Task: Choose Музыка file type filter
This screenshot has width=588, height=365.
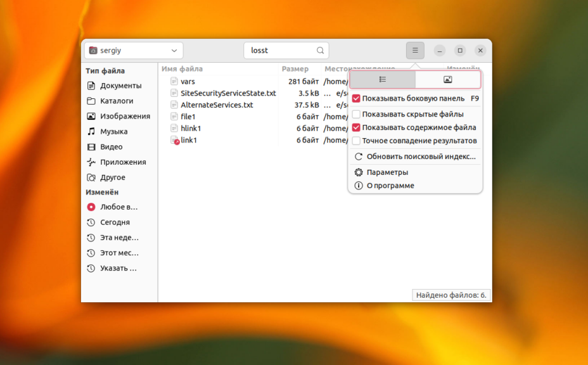Action: tap(113, 131)
